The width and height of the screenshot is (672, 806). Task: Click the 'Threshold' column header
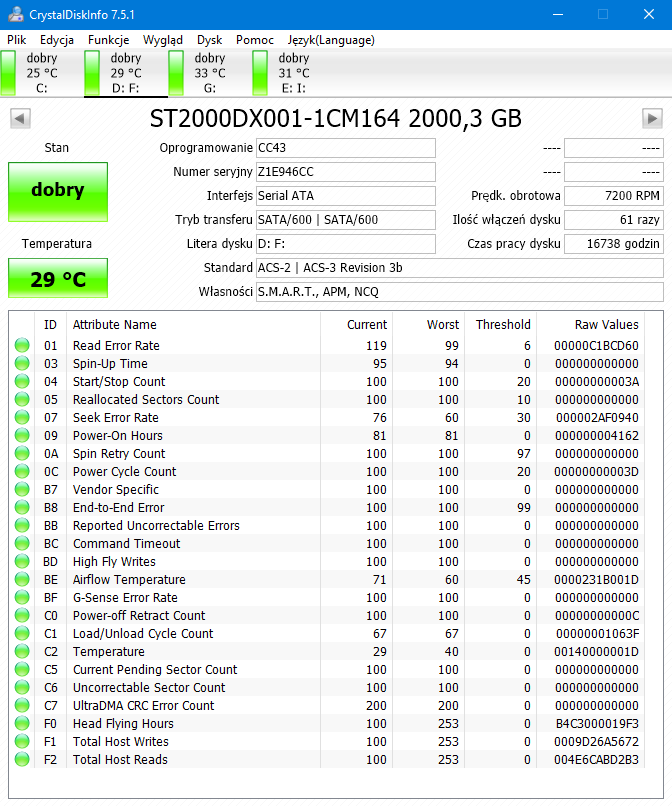point(503,325)
